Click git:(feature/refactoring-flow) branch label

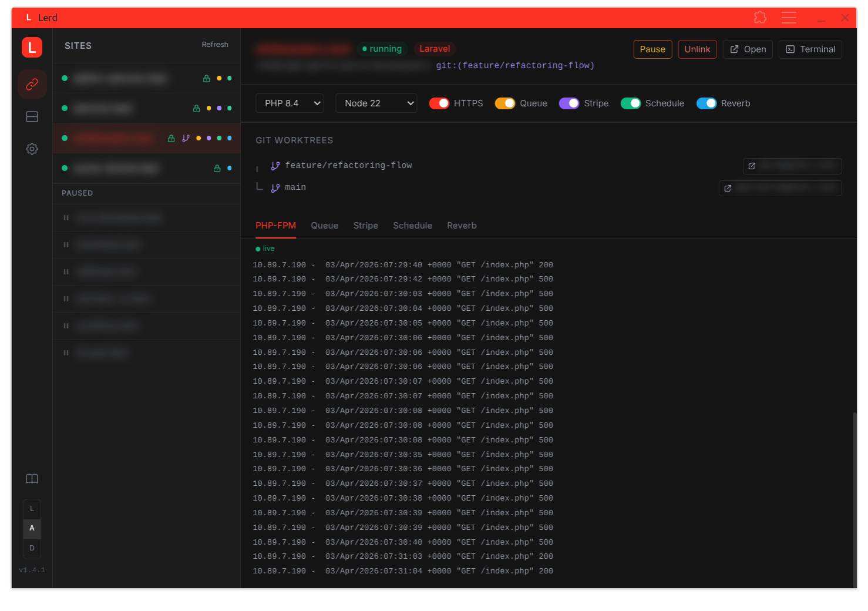(x=515, y=65)
